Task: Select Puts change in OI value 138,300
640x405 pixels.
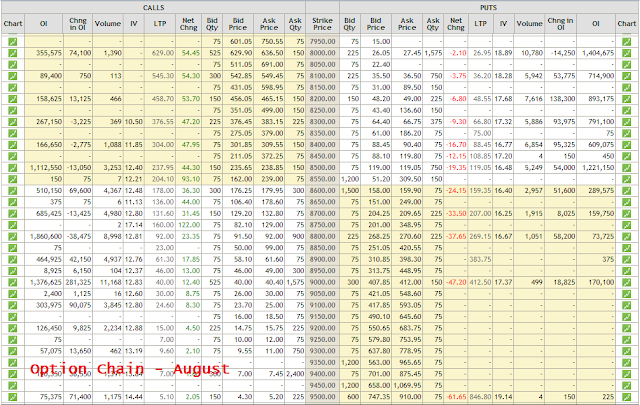Action: coord(564,99)
